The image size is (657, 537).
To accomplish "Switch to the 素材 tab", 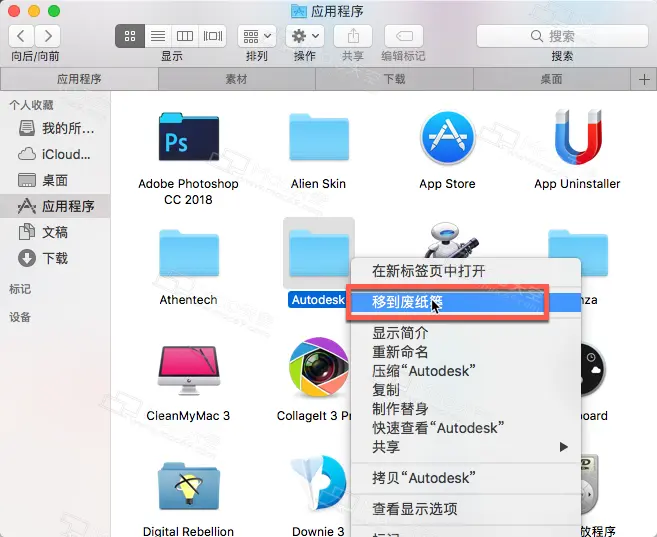I will pos(236,79).
